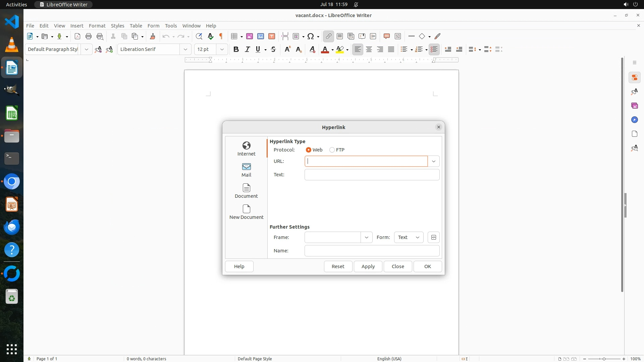The image size is (644, 362).
Task: Click the Strikethrough toolbar icon
Action: pyautogui.click(x=273, y=49)
